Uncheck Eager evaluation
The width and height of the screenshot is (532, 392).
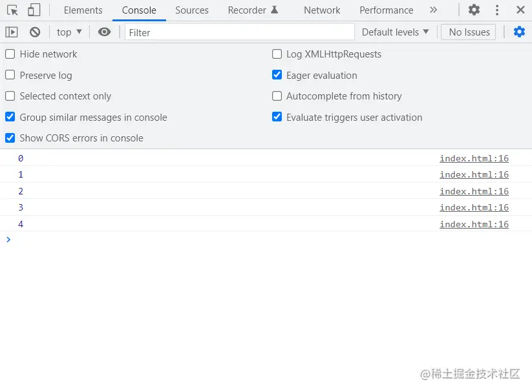[277, 75]
